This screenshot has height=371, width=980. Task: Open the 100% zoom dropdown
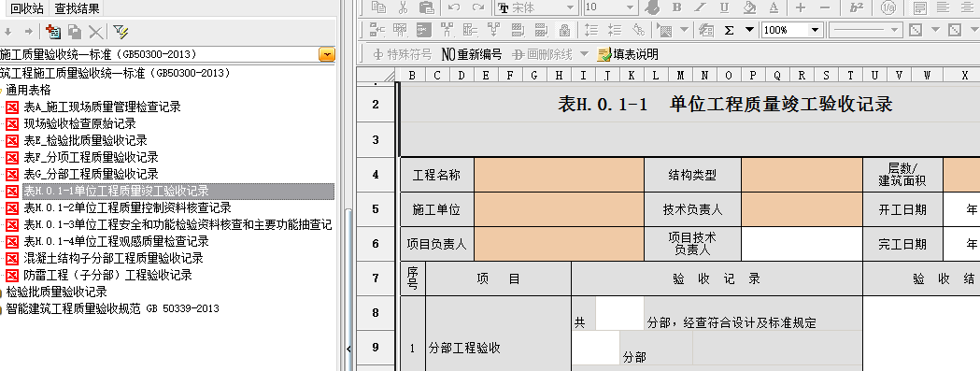click(x=791, y=30)
